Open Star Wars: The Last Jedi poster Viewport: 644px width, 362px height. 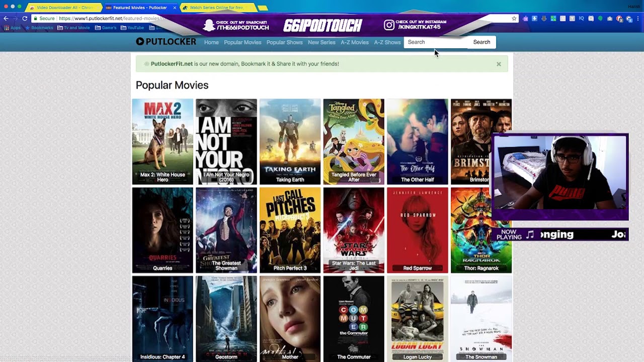click(354, 230)
